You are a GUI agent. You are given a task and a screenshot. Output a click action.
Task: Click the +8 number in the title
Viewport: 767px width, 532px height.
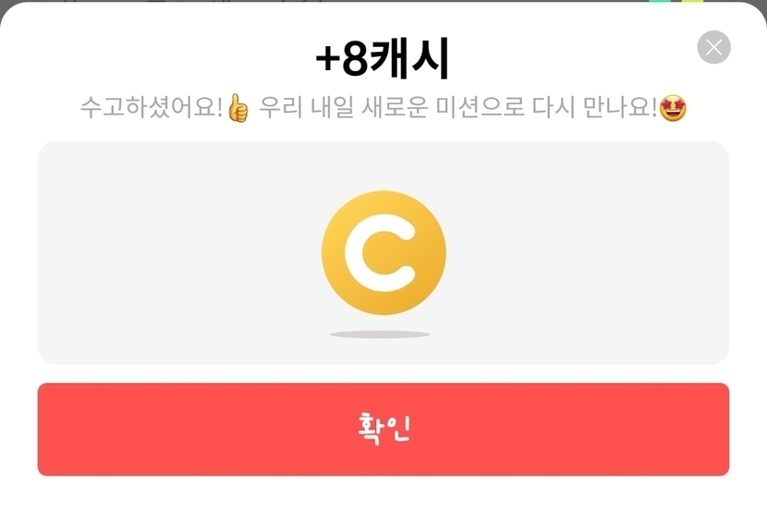[341, 60]
